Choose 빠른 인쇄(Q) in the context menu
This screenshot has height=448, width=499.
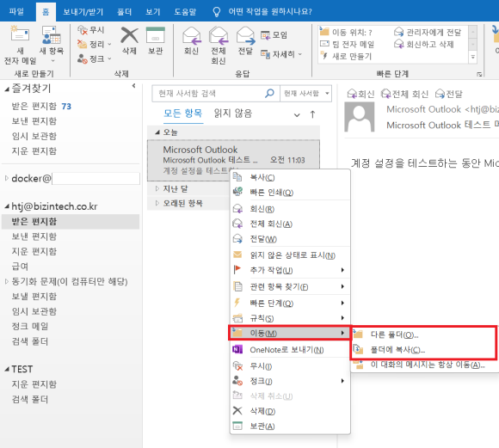pos(290,192)
